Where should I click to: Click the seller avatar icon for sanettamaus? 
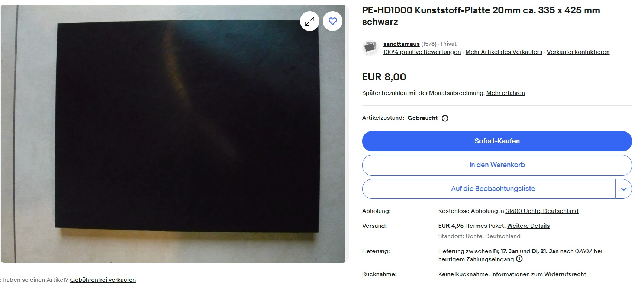click(370, 48)
